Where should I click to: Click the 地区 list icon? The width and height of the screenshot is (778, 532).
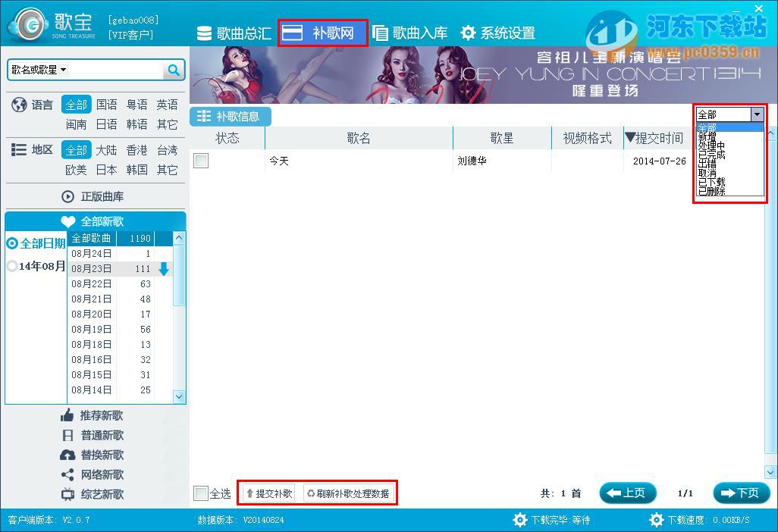tap(19, 149)
